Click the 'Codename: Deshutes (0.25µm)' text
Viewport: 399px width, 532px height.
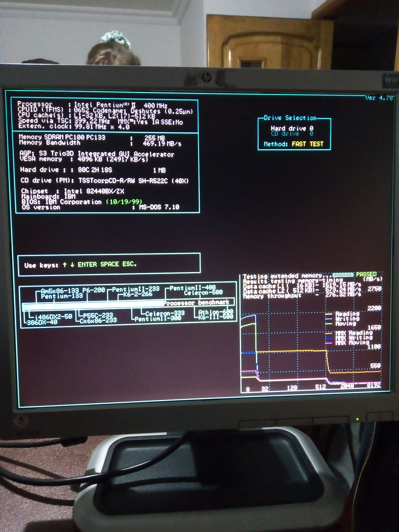tap(143, 111)
